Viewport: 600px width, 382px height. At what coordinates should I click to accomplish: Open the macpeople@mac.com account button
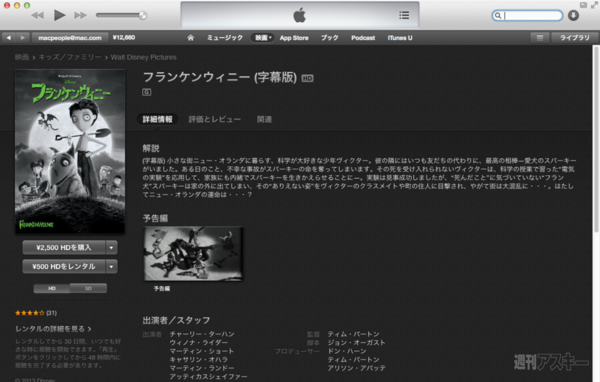click(70, 38)
